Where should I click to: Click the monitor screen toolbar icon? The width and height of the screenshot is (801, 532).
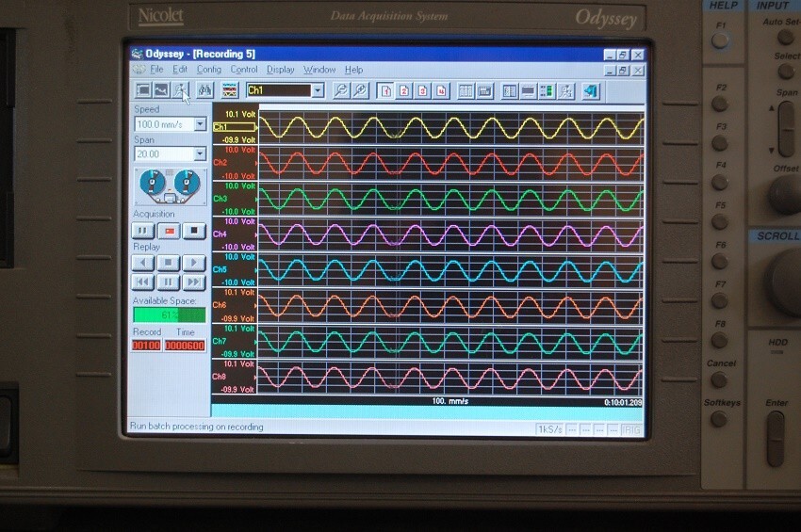pos(528,91)
